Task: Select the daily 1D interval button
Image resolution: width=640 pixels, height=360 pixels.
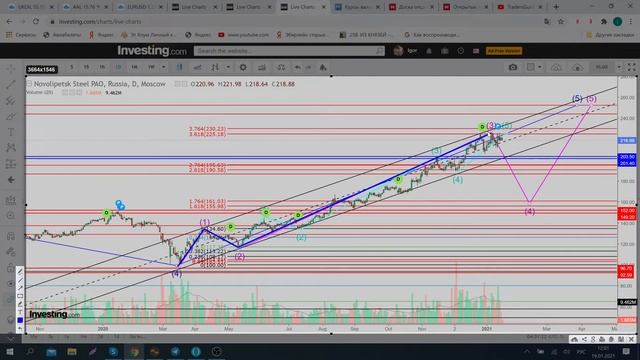Action: [x=118, y=67]
